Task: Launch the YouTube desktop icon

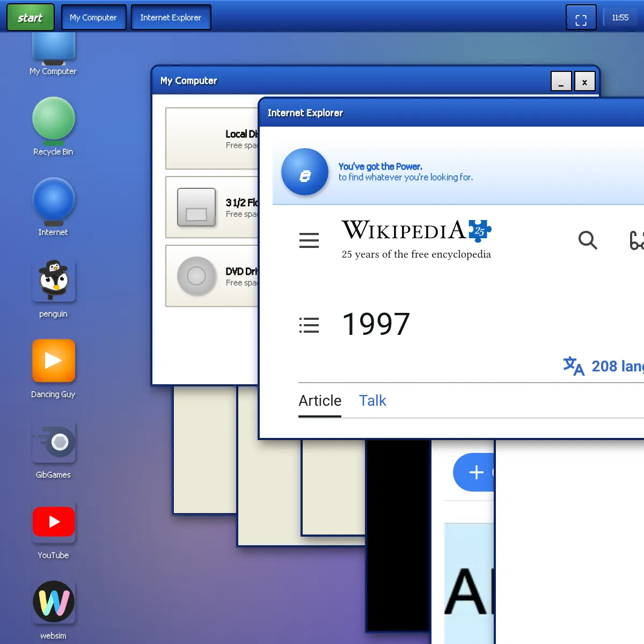Action: 53,530
